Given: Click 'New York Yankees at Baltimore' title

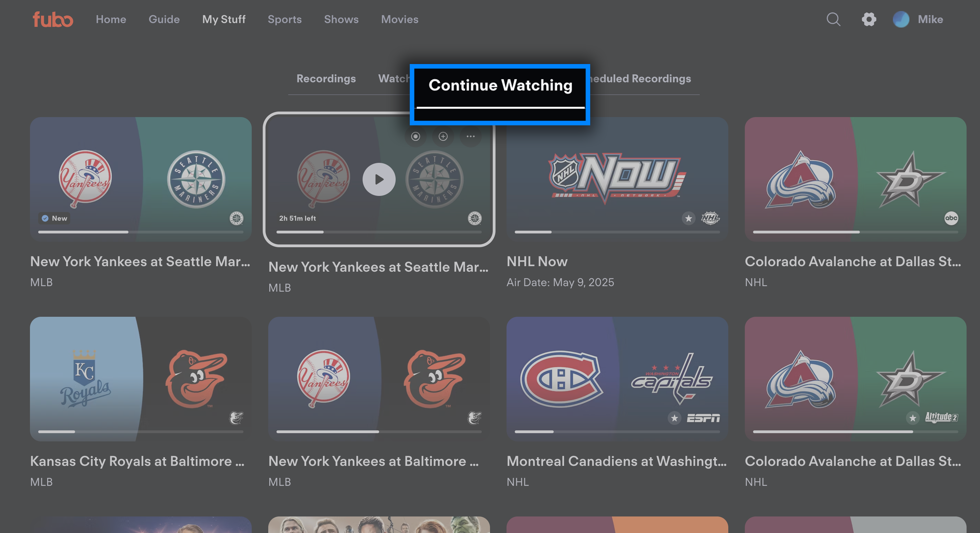Looking at the screenshot, I should coord(374,461).
